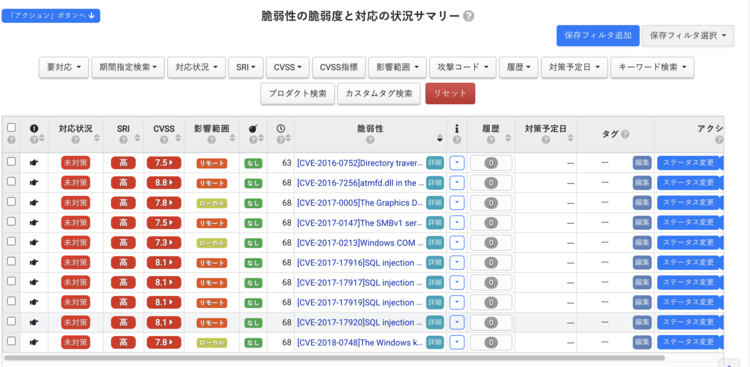Check the CVE-2017-17919 row checkbox

(x=11, y=301)
